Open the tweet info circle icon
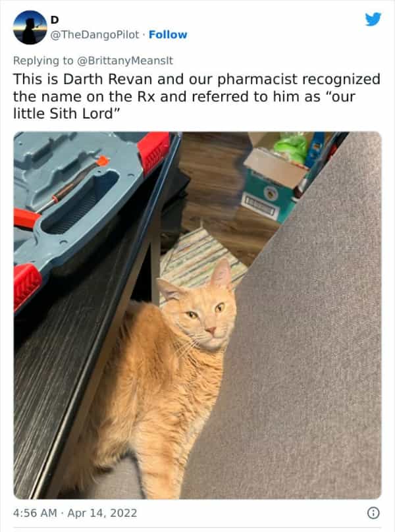 click(373, 513)
